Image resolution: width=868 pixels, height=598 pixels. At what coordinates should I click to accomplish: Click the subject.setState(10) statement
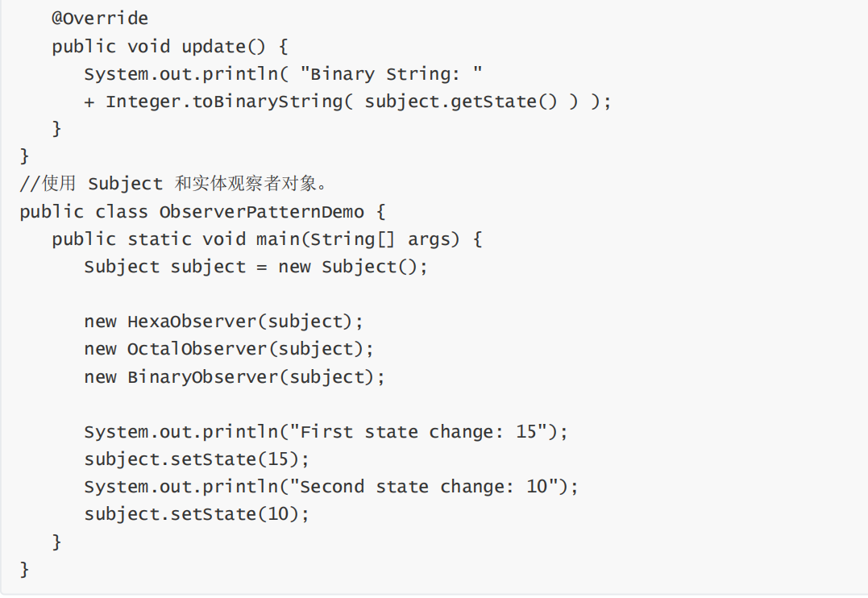point(197,514)
